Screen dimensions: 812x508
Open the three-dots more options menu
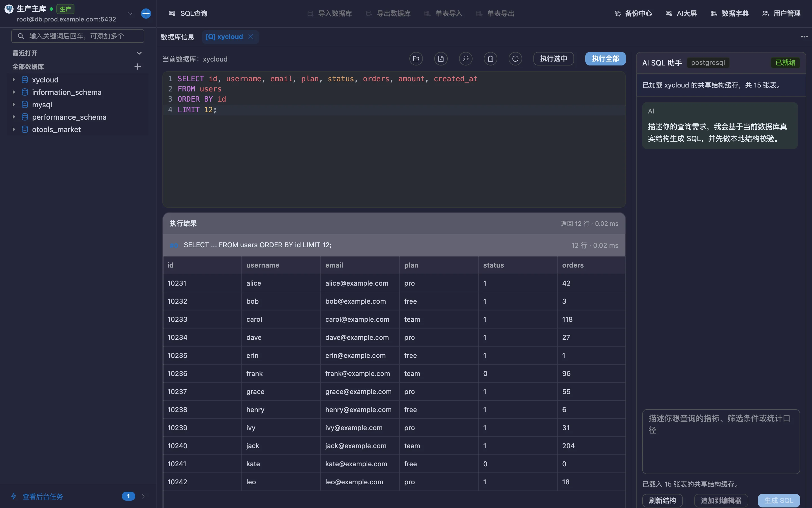tap(804, 37)
